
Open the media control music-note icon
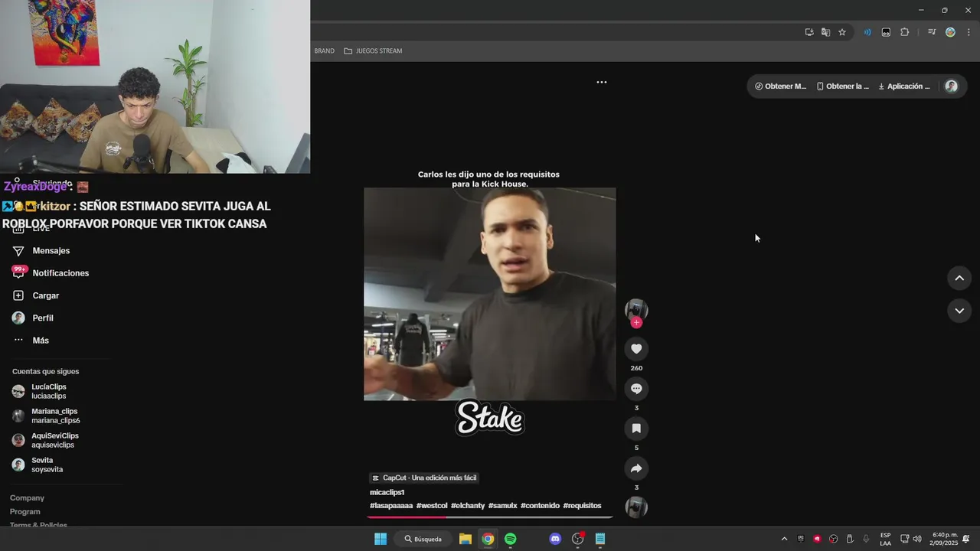932,32
